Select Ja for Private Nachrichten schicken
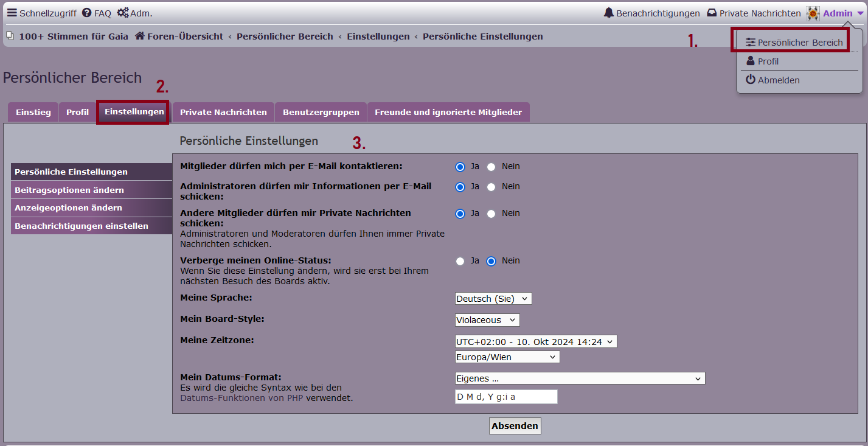This screenshot has height=446, width=868. [460, 214]
